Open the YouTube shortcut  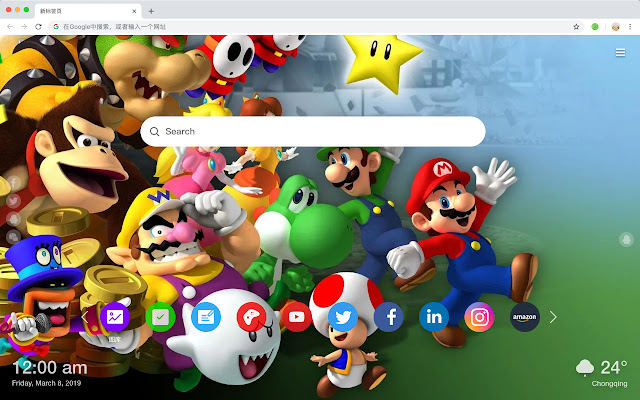(297, 317)
